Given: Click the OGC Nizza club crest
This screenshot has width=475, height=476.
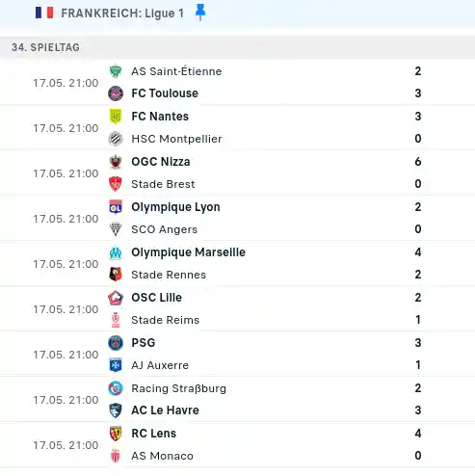Looking at the screenshot, I should point(116,162).
